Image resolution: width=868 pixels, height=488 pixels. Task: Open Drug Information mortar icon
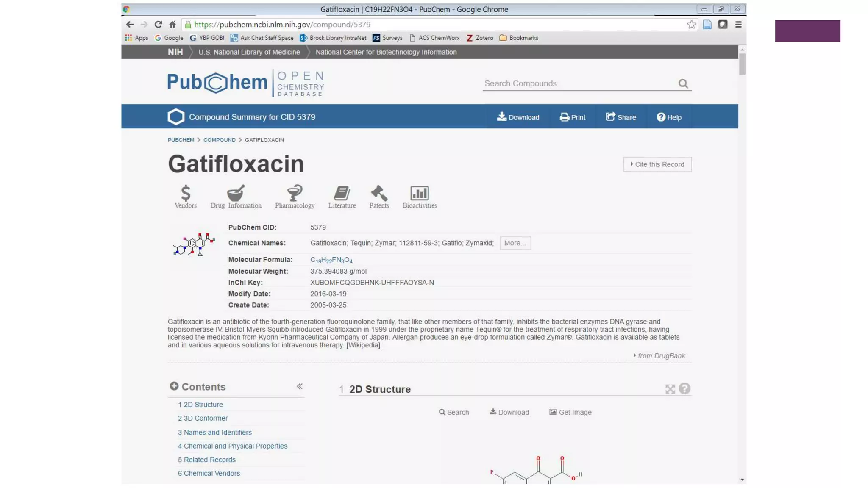tap(236, 194)
